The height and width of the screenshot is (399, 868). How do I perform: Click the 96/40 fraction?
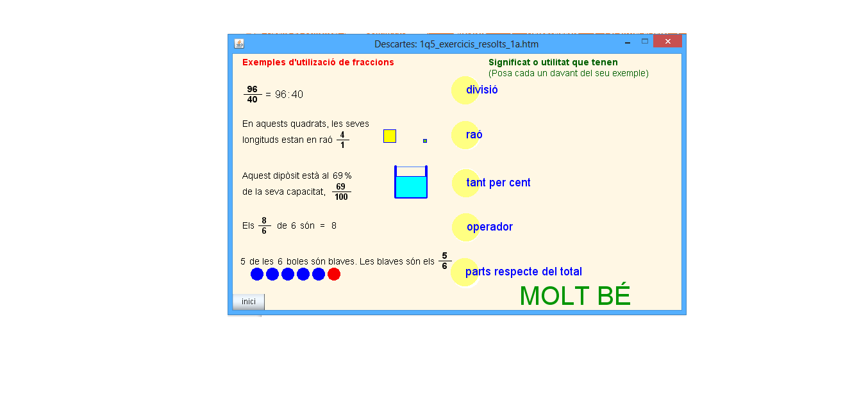252,94
